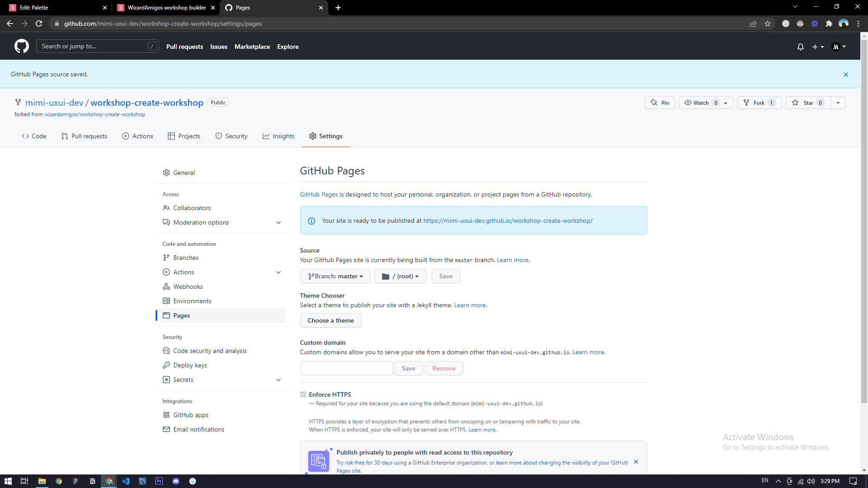Dismiss the source saved banner
The width and height of the screenshot is (868, 488).
click(x=845, y=75)
